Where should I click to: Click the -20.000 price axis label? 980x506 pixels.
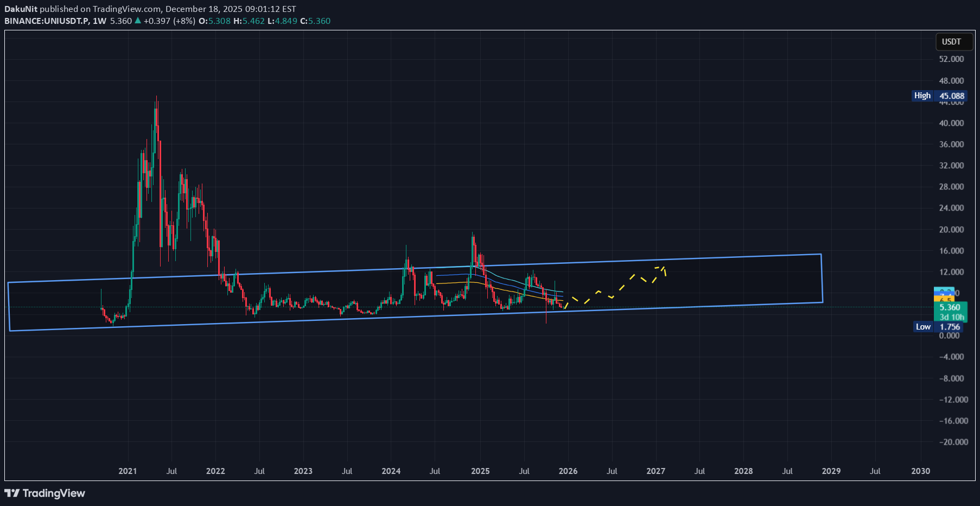pyautogui.click(x=953, y=442)
